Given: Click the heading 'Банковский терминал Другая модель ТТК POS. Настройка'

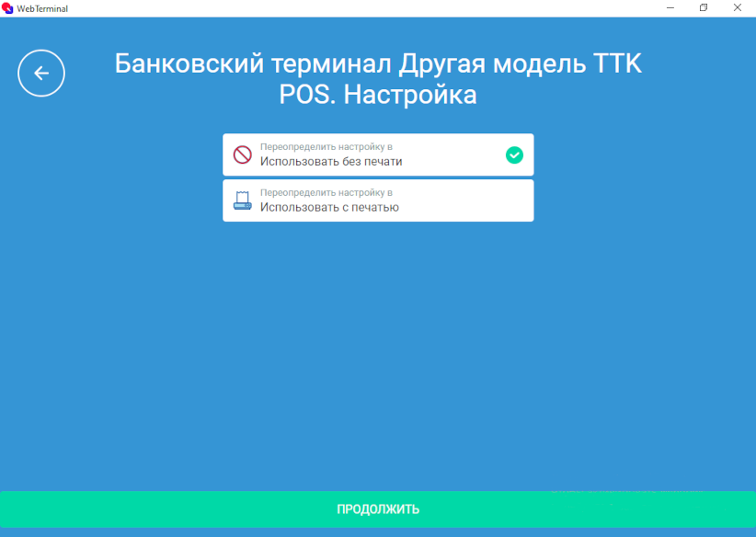Looking at the screenshot, I should click(378, 78).
